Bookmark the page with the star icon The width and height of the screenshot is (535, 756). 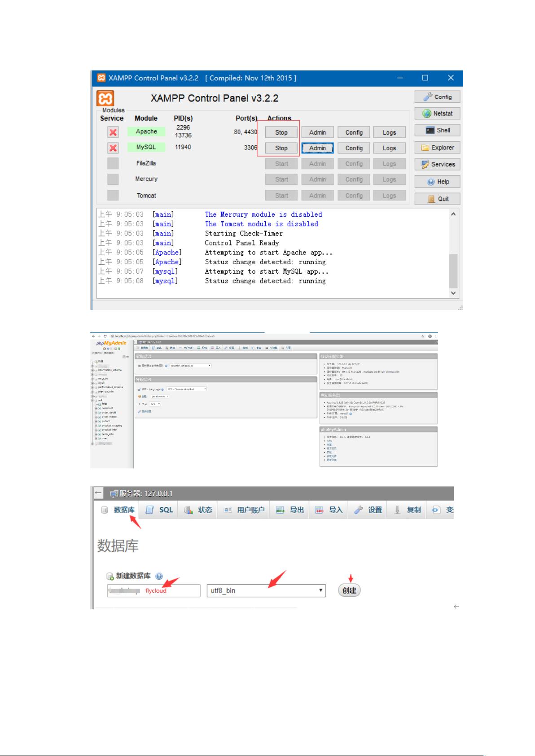(422, 336)
